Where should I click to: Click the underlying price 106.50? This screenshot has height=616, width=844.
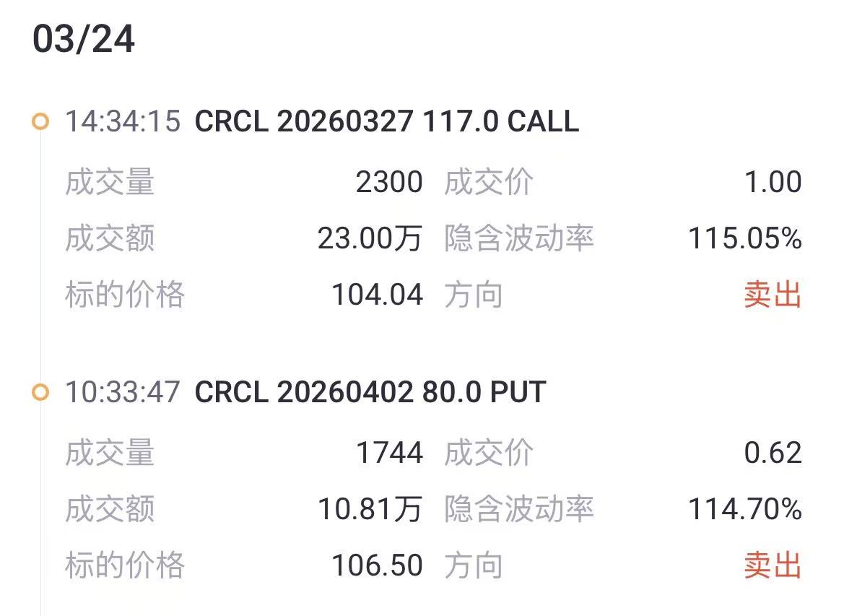[378, 564]
